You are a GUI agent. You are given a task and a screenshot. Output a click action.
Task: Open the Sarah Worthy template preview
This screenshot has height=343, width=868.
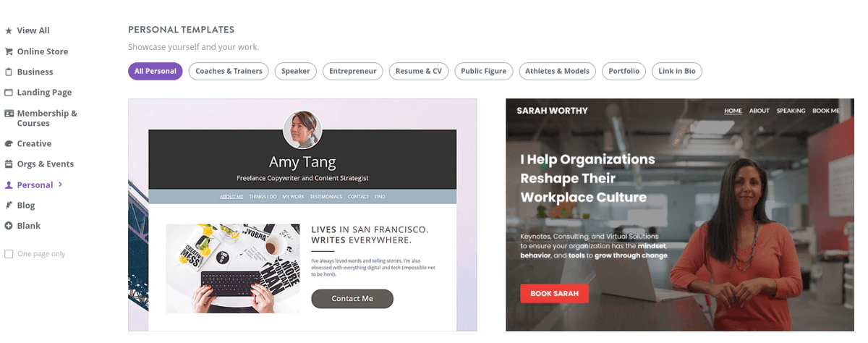[680, 215]
